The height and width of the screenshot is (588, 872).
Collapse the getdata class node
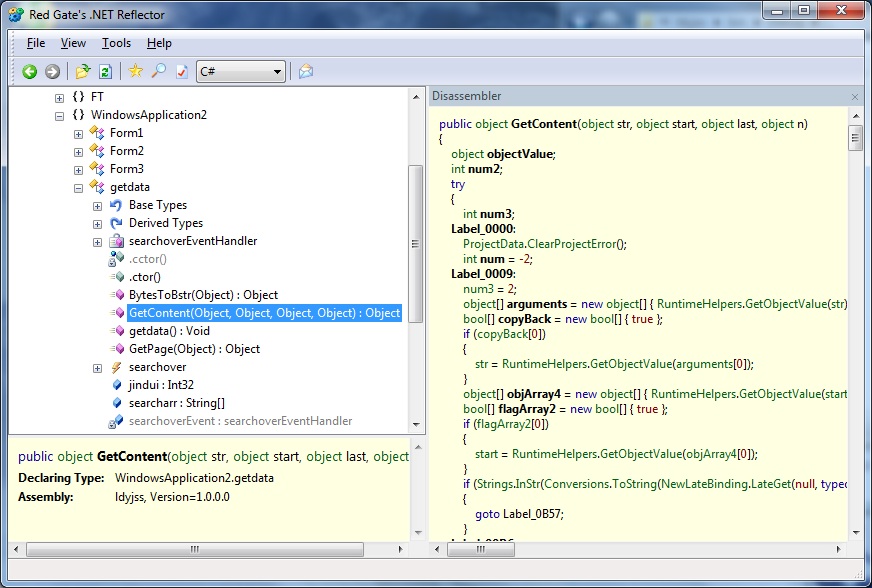(78, 188)
